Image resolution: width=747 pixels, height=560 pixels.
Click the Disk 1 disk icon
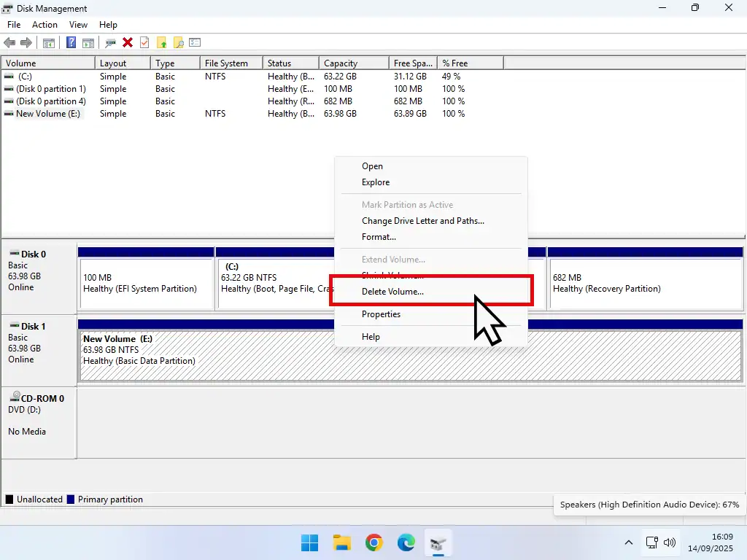pyautogui.click(x=15, y=326)
